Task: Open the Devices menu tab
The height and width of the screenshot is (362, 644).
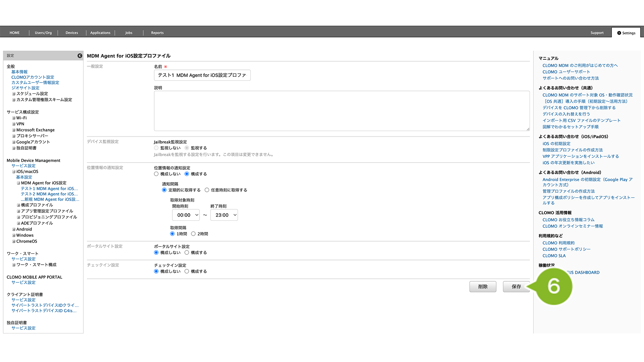Action: (x=72, y=33)
